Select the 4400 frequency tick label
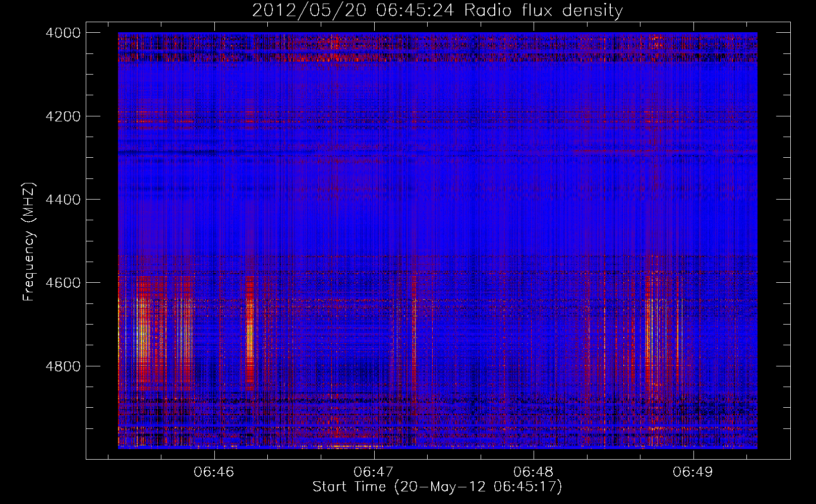Screen dimensions: 816x504 [63, 200]
